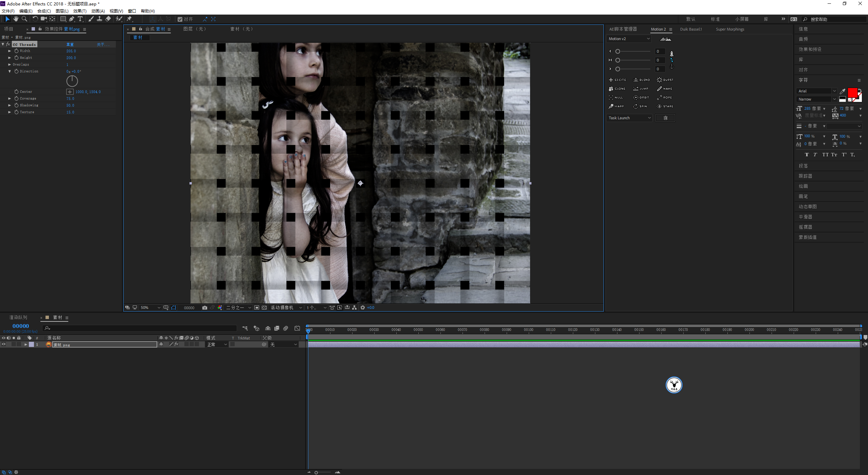Click the red fill color swatch
Screen dimensions: 868x475
852,93
